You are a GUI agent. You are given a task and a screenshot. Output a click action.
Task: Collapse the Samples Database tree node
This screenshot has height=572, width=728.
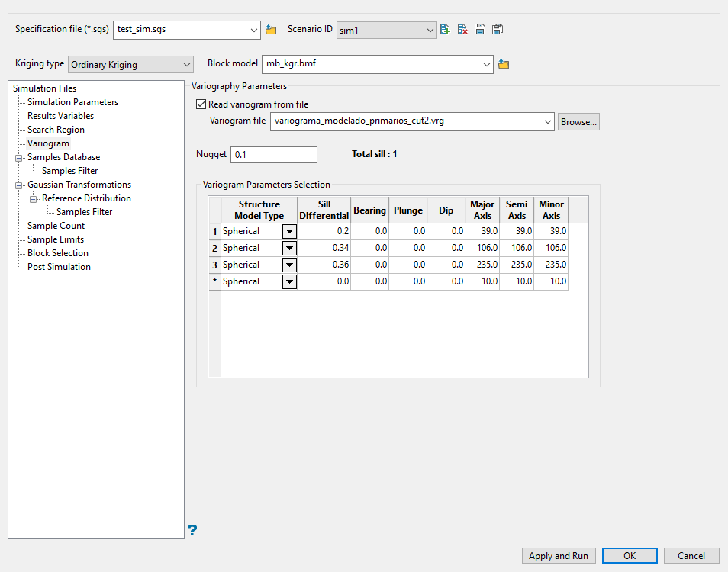tap(19, 157)
